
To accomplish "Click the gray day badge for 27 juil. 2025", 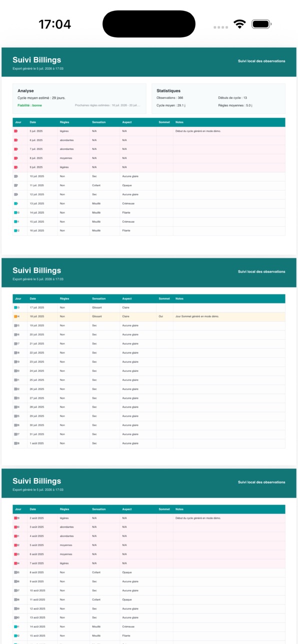I will point(16,398).
